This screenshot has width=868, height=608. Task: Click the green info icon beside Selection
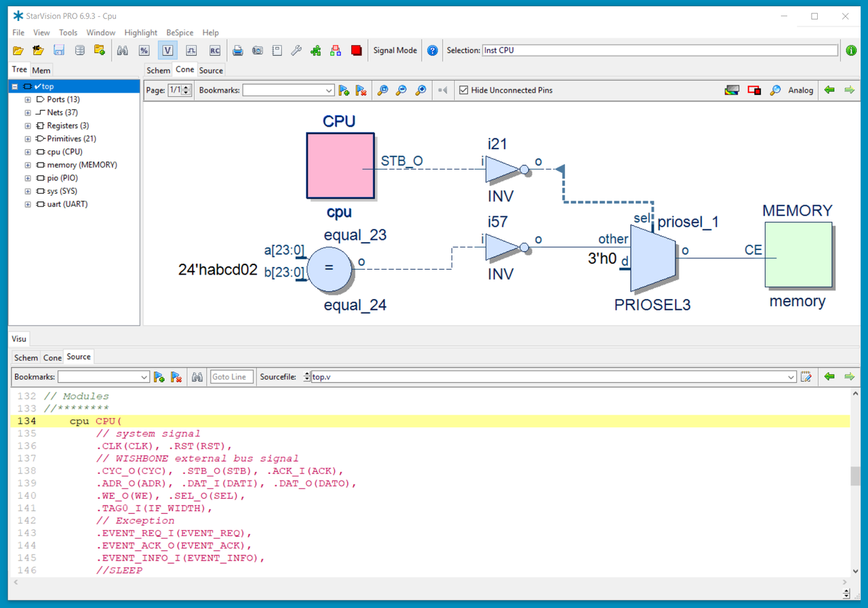click(851, 51)
